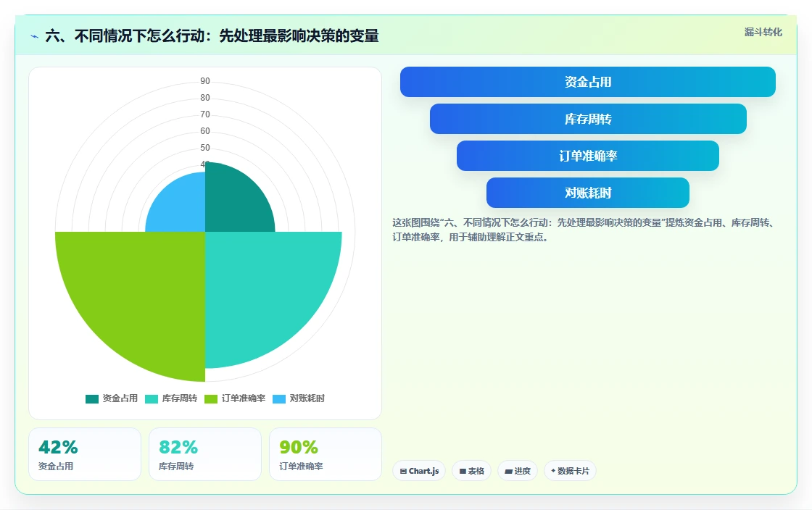Open the 90% 订单准确率 stat card

click(326, 454)
